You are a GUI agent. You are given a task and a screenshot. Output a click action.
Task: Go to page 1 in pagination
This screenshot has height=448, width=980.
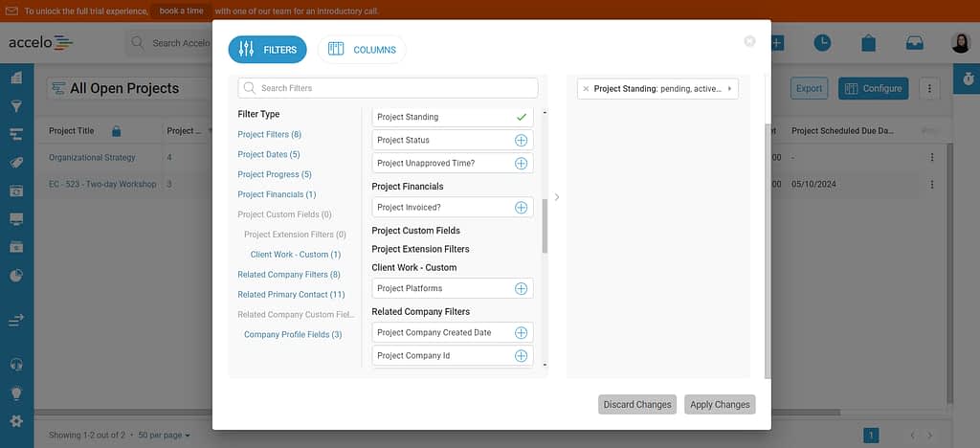coord(871,436)
